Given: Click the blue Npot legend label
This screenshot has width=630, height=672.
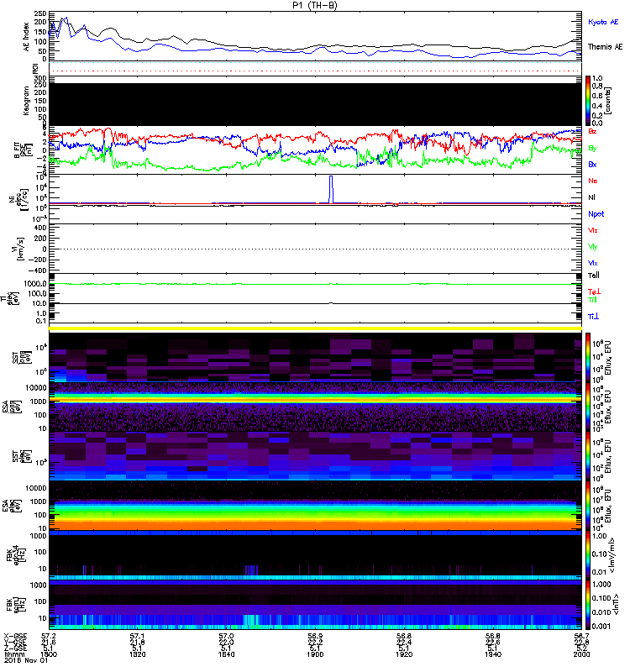Looking at the screenshot, I should (596, 214).
